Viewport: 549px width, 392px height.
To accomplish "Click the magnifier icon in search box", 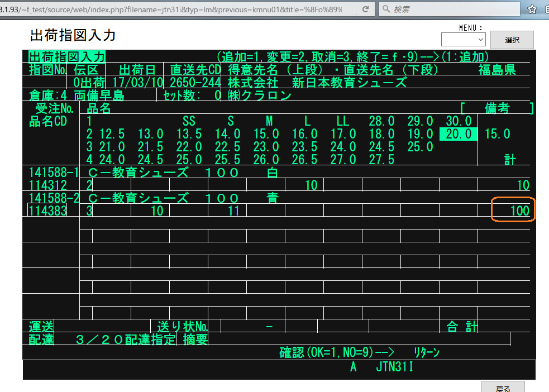I will point(386,9).
